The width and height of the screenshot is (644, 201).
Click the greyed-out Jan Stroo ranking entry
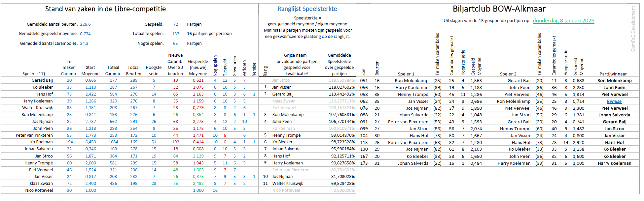coord(281,80)
